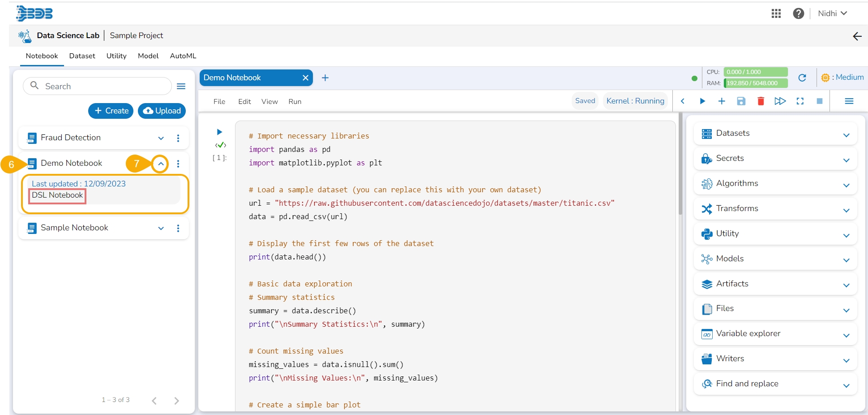The height and width of the screenshot is (415, 868).
Task: Click the Upload button
Action: pyautogui.click(x=162, y=111)
